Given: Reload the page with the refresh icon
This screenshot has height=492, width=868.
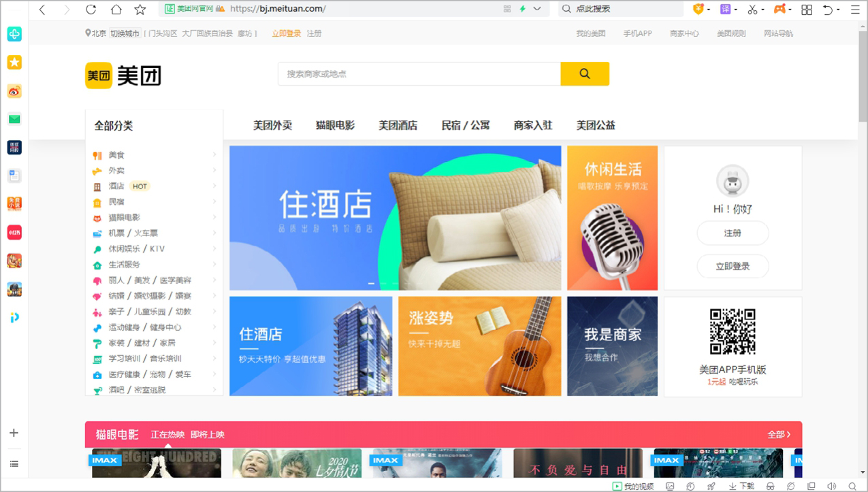Looking at the screenshot, I should 91,10.
